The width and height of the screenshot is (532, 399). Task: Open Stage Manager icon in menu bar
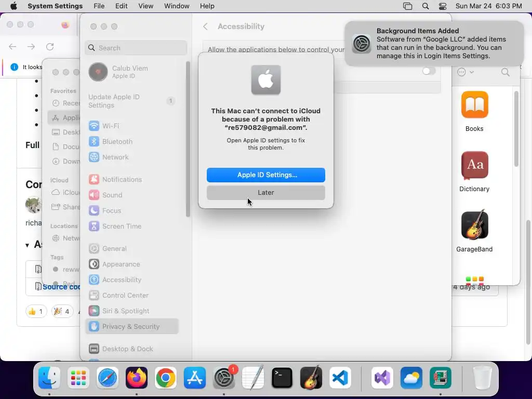(407, 6)
